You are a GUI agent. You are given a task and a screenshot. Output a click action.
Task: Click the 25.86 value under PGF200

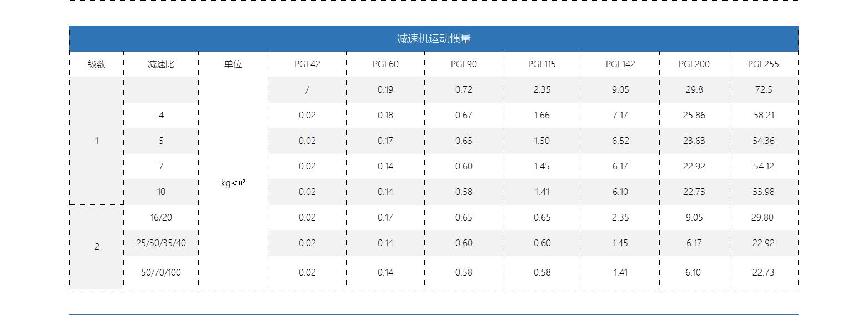click(694, 115)
